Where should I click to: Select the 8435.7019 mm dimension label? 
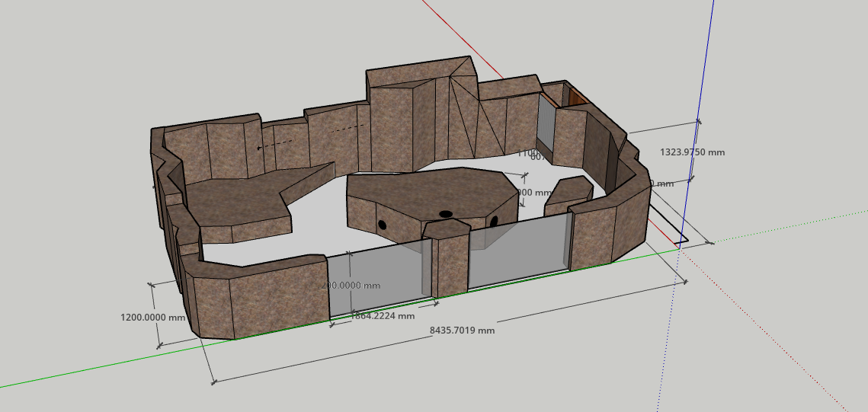point(463,331)
